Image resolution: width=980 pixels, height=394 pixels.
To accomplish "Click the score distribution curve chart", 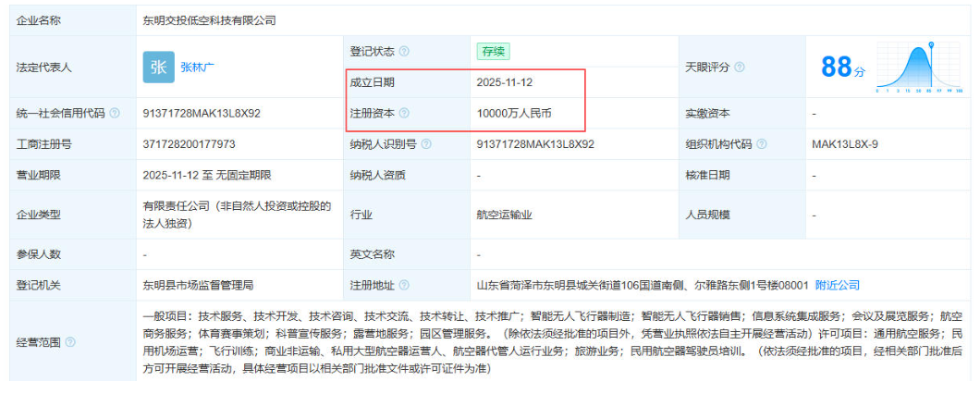I will pos(920,68).
